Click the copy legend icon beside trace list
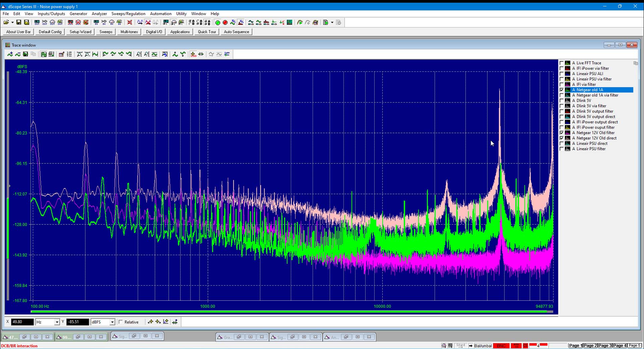 (x=636, y=63)
